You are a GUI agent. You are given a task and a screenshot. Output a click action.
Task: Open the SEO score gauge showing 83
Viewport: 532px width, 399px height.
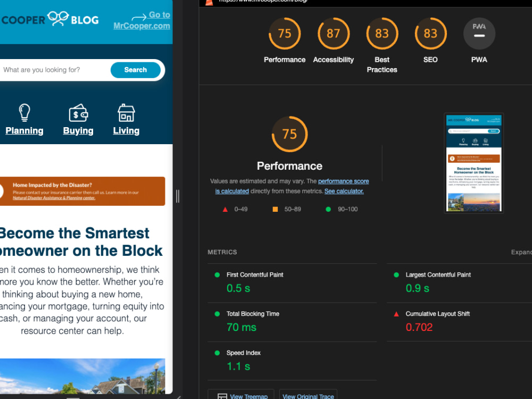pos(430,33)
